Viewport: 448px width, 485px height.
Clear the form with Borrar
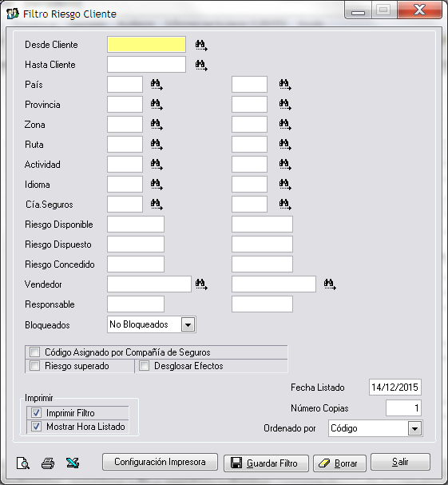coord(339,463)
